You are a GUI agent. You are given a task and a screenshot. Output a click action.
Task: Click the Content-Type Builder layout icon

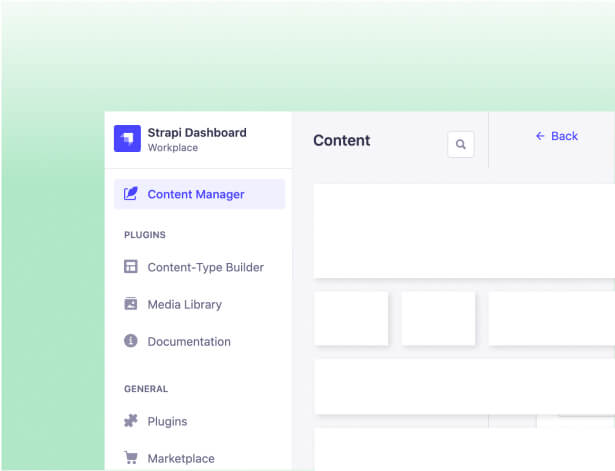pos(131,267)
